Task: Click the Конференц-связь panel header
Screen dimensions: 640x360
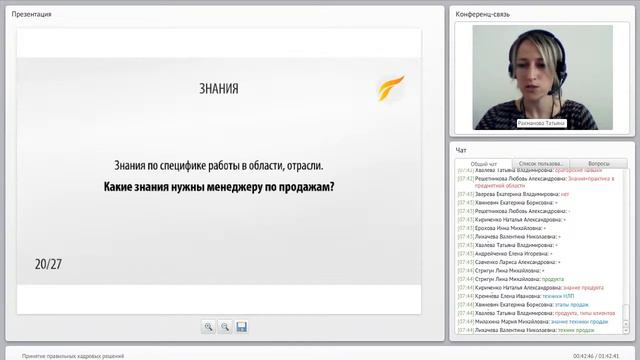Action: (482, 14)
